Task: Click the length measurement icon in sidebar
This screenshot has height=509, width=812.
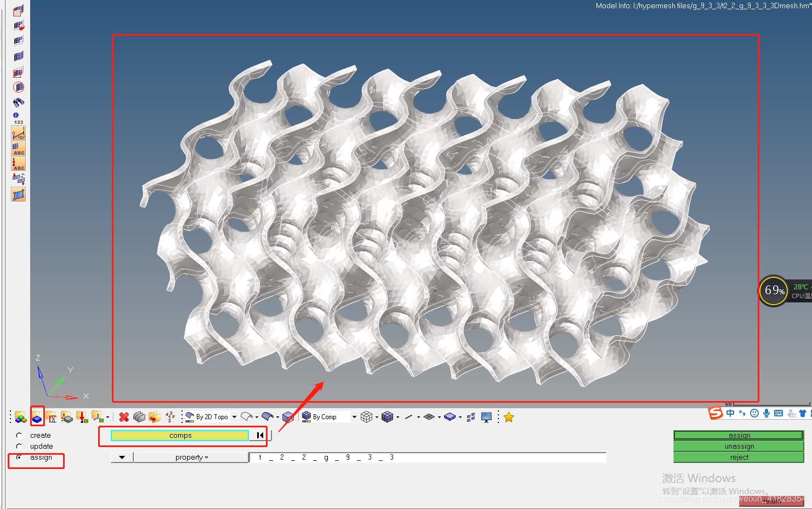Action: 19,133
